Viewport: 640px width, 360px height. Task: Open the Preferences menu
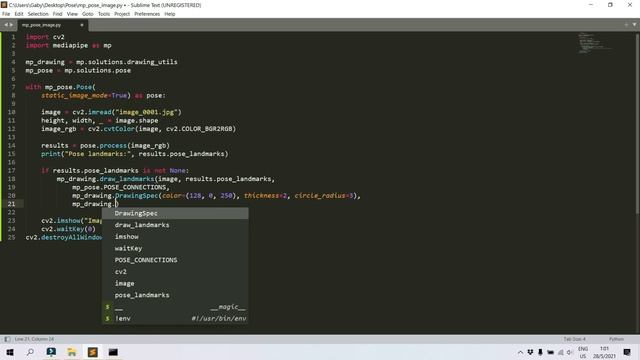(x=147, y=14)
